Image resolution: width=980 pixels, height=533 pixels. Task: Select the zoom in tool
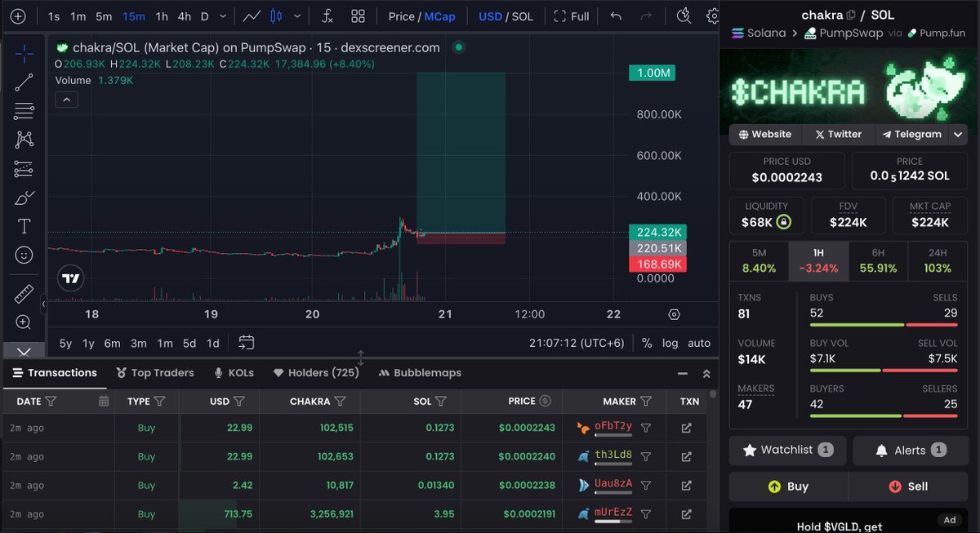(x=24, y=322)
